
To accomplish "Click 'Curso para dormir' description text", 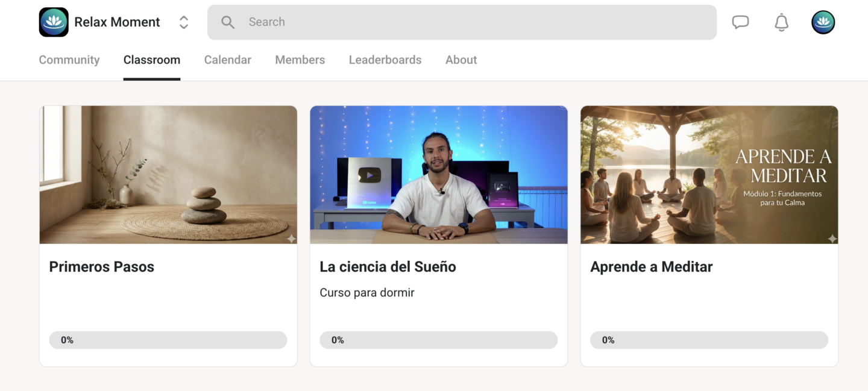I will 367,293.
